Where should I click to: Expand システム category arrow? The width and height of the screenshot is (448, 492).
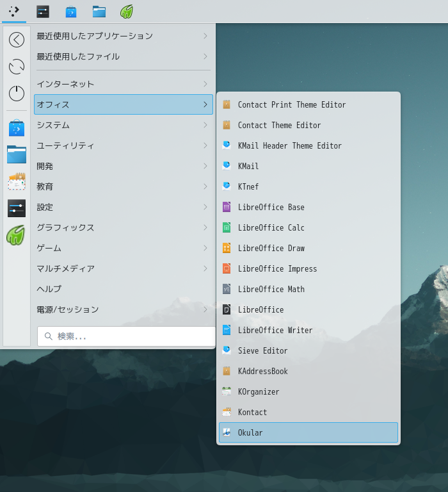click(205, 125)
